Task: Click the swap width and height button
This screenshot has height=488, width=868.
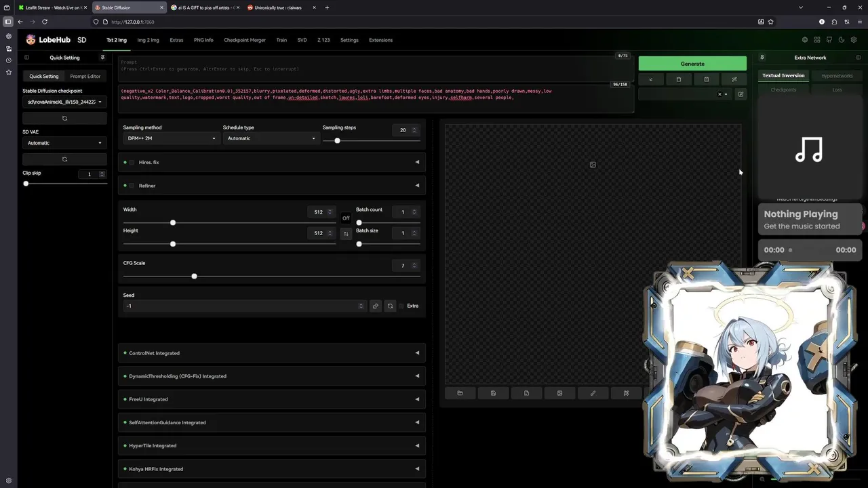Action: coord(346,234)
